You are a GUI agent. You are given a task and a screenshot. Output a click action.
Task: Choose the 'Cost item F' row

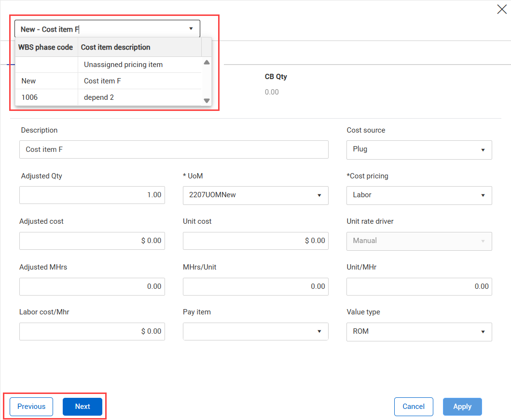(102, 81)
